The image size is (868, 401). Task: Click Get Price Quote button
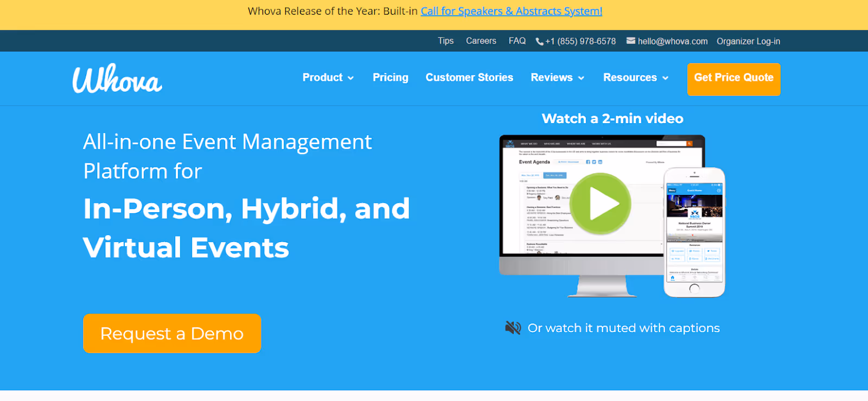[734, 79]
